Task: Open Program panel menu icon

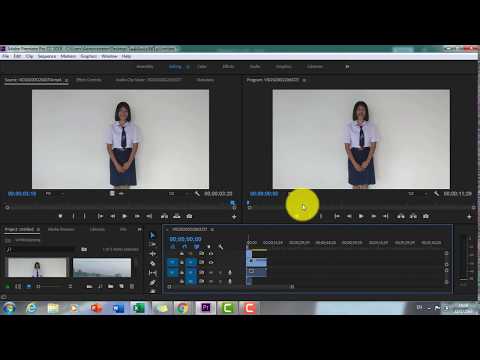Action: [304, 80]
